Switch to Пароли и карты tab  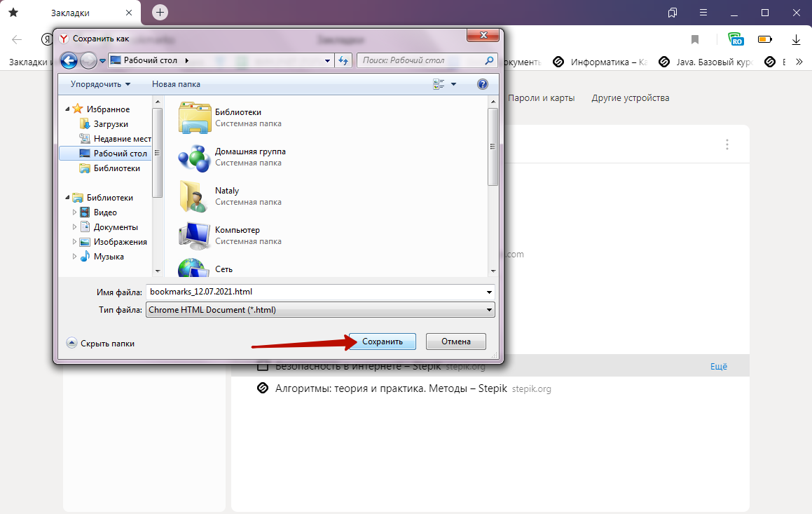541,98
